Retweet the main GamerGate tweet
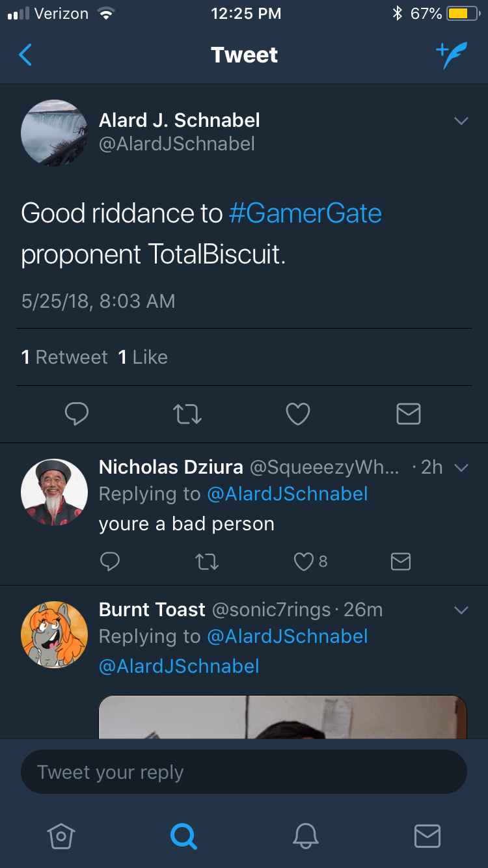Viewport: 488px width, 868px height. (x=187, y=414)
